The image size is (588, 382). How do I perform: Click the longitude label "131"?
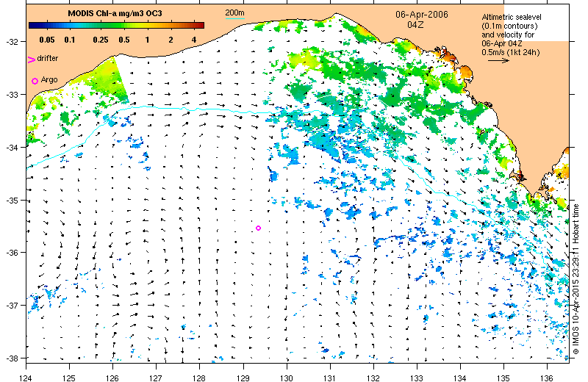(330, 378)
